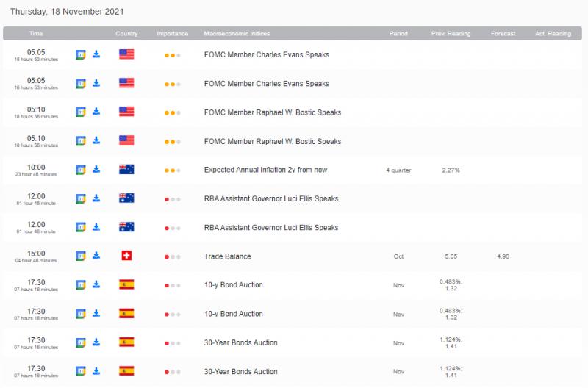Download the first 10-y Bond Auction event
Viewport: 588px width, 388px height.
[x=96, y=284]
